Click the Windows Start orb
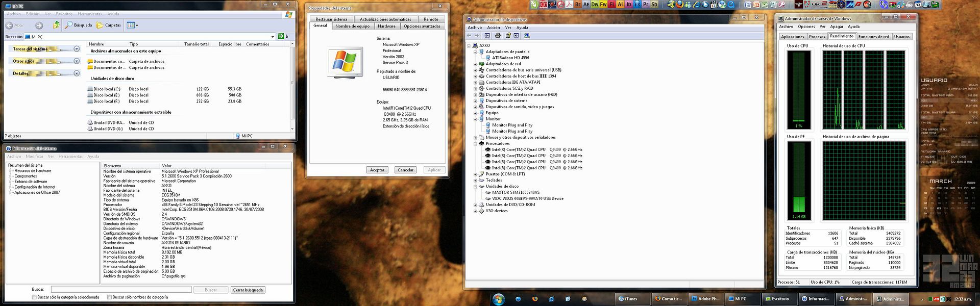This screenshot has height=306, width=980. [x=498, y=299]
